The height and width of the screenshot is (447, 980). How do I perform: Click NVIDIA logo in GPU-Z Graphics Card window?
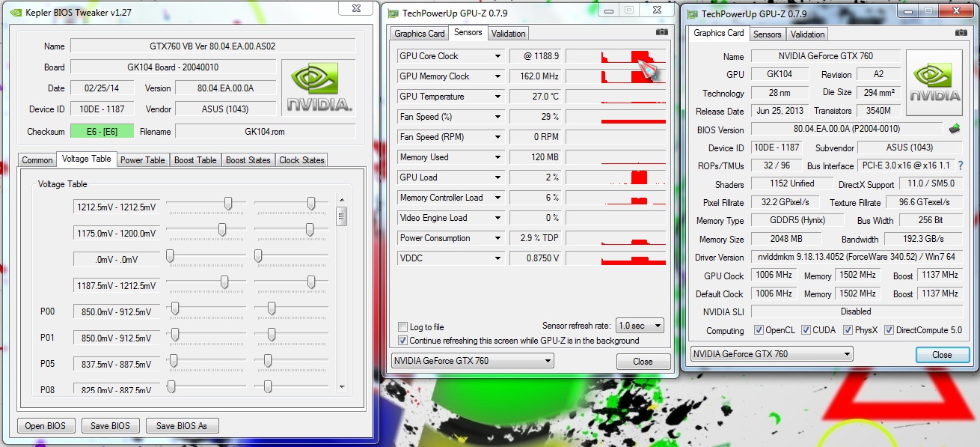[934, 82]
